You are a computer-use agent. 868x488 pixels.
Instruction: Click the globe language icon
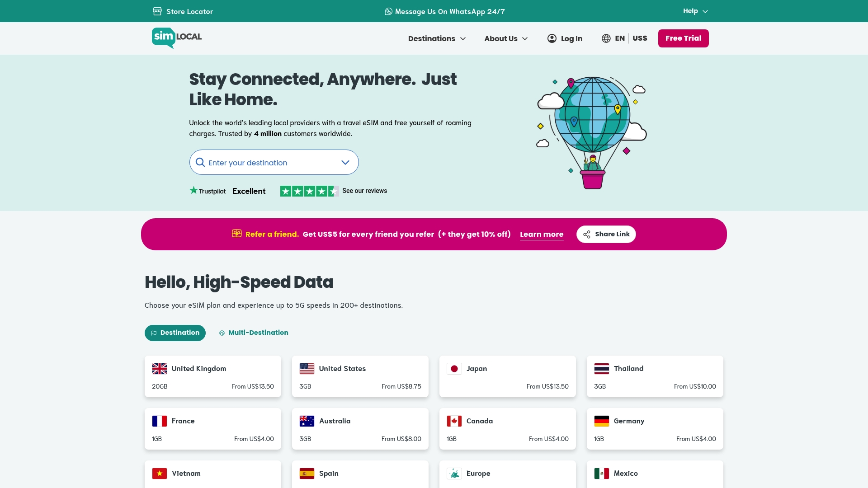pyautogui.click(x=606, y=38)
